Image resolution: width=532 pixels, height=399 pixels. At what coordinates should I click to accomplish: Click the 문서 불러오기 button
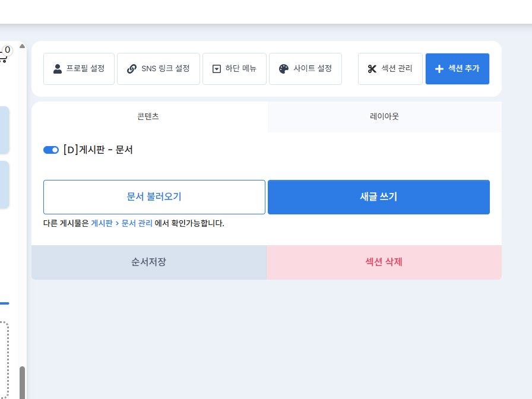(154, 197)
